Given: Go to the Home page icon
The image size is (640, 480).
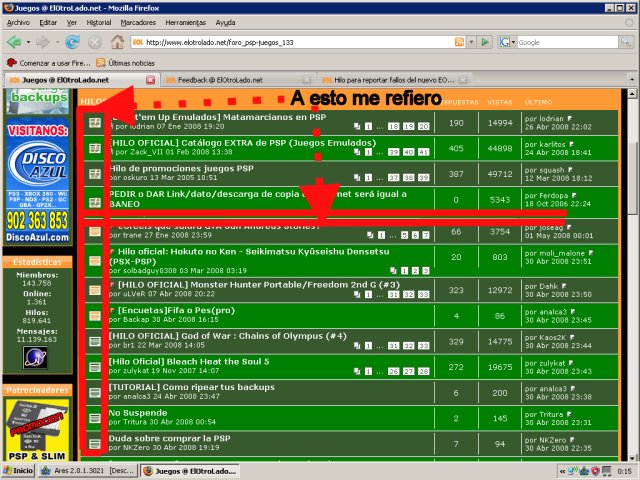Looking at the screenshot, I should (118, 42).
